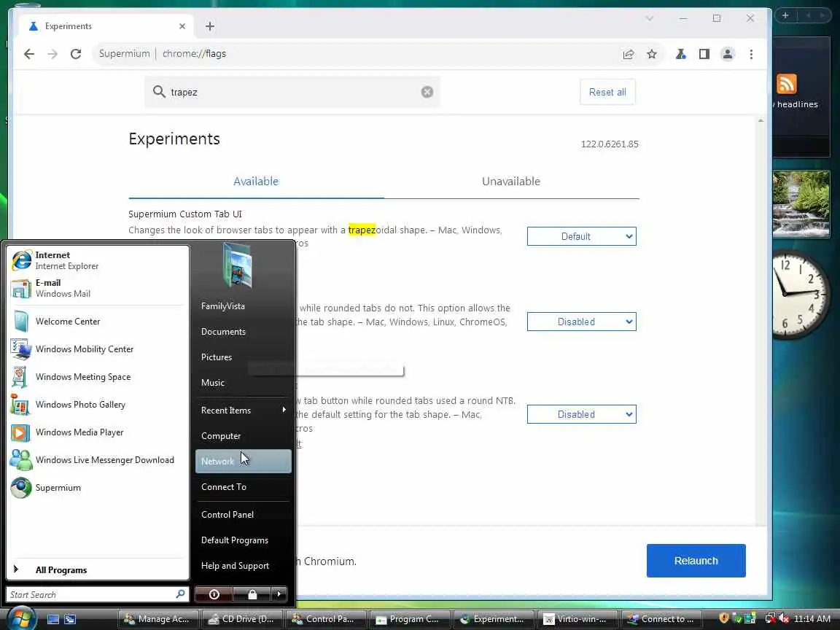Reset all experiment flags
The height and width of the screenshot is (630, 840).
[607, 92]
